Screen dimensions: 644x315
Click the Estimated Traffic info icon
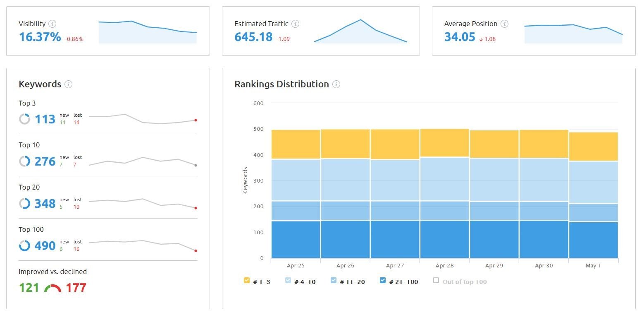pos(295,24)
